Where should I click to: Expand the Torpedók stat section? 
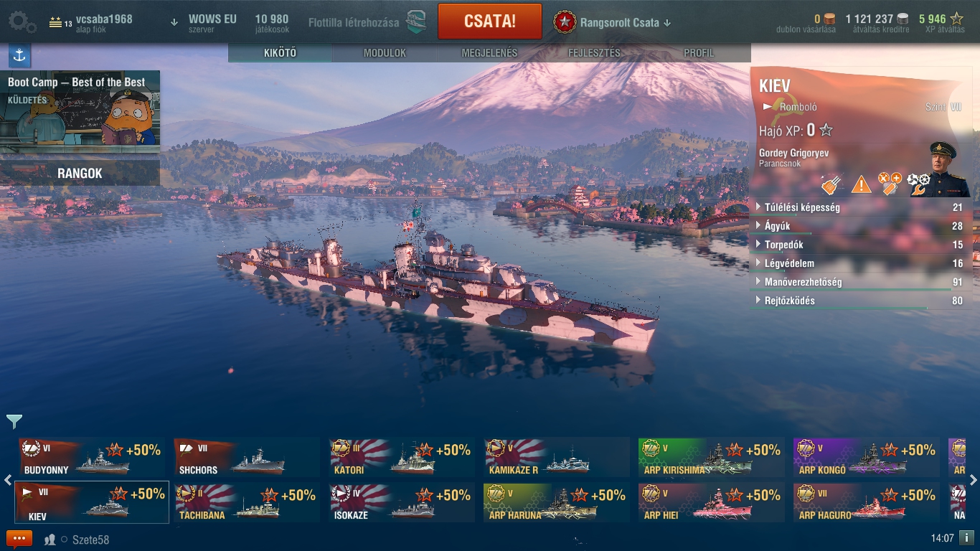[x=859, y=245]
